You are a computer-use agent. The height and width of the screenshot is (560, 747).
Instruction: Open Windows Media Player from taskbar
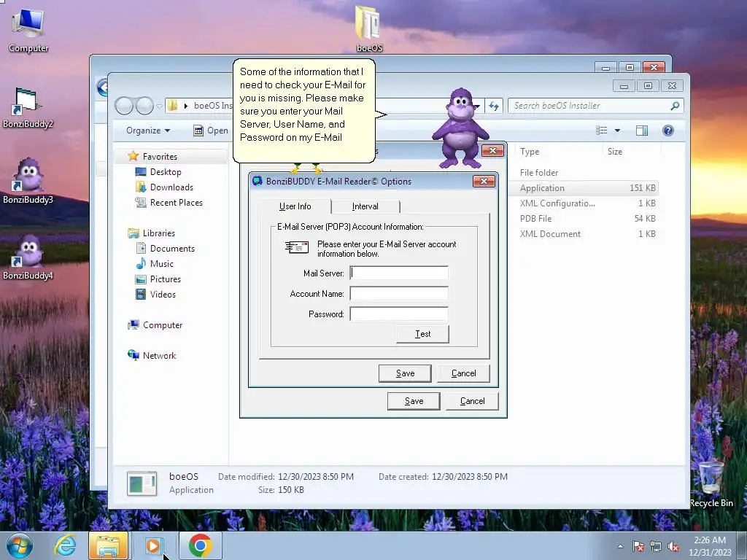click(153, 545)
